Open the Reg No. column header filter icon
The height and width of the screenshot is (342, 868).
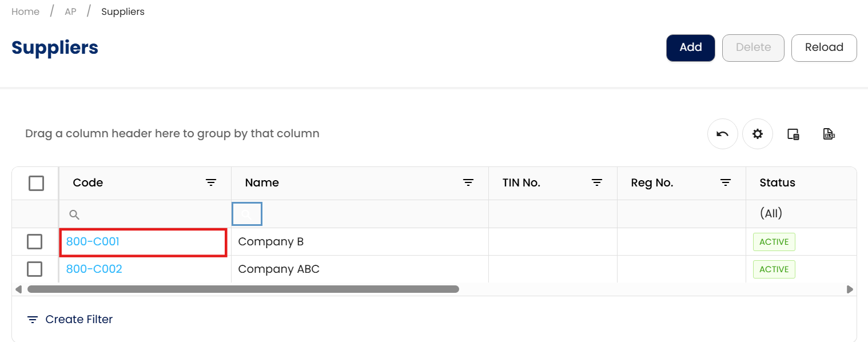[x=726, y=183]
